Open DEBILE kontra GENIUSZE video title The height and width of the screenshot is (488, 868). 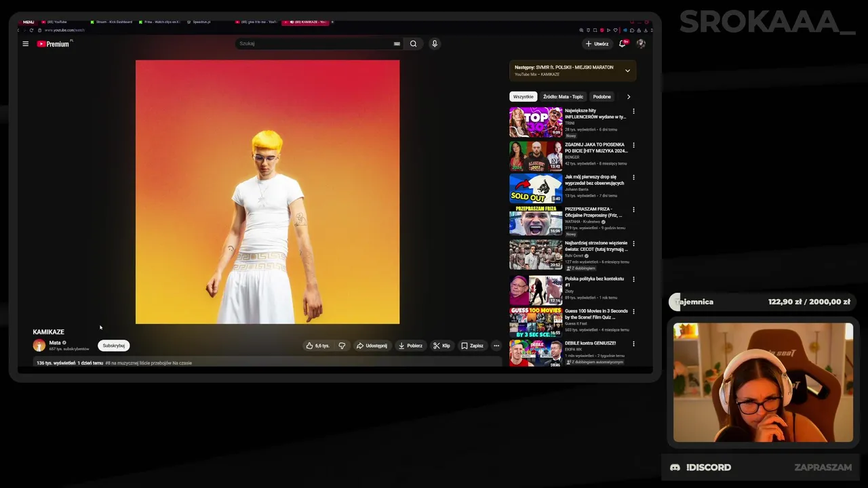click(x=590, y=343)
